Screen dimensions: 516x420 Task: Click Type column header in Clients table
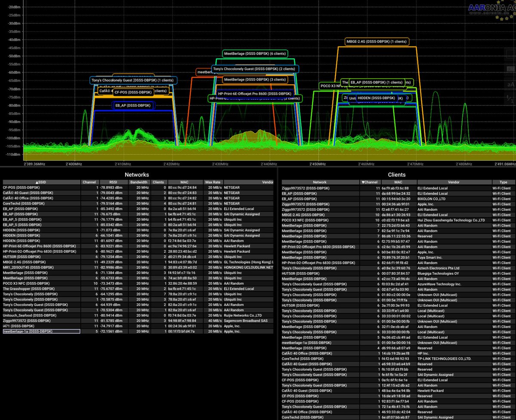point(503,182)
